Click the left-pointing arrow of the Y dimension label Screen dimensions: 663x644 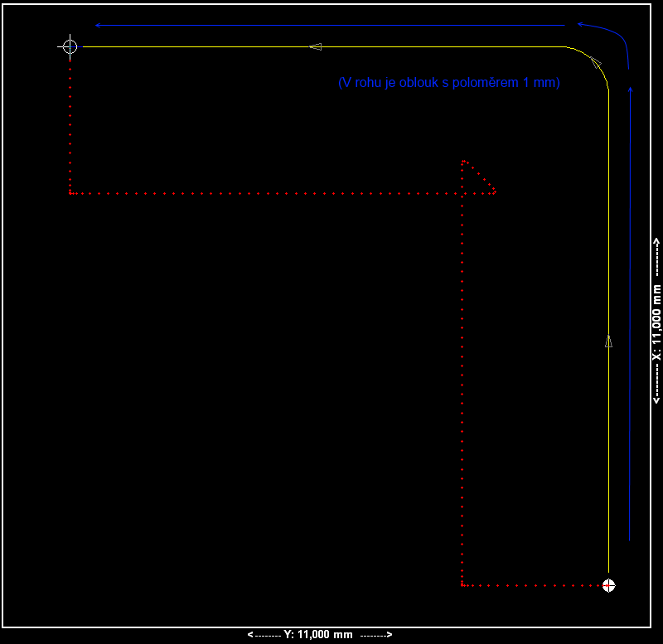[251, 634]
